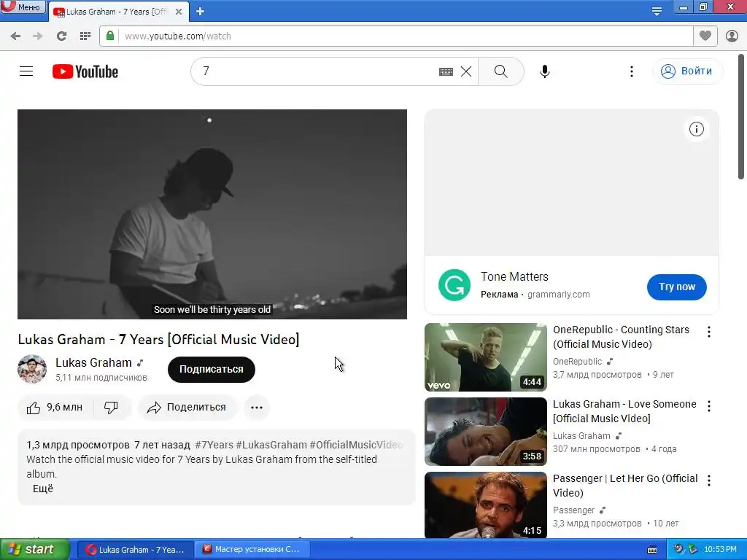The image size is (747, 560).
Task: Open the #7Years hashtag link
Action: tap(214, 445)
